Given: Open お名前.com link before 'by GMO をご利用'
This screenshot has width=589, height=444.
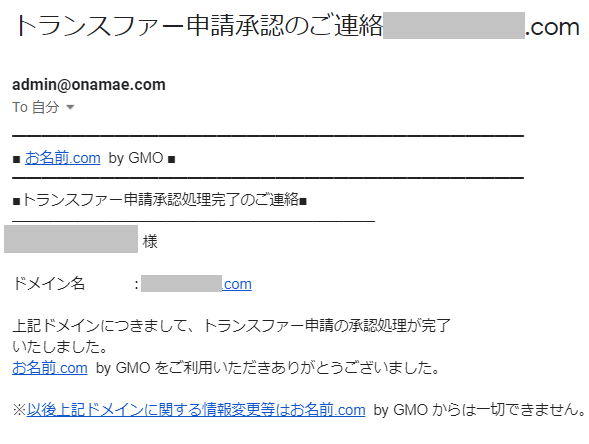Looking at the screenshot, I should click(50, 368).
